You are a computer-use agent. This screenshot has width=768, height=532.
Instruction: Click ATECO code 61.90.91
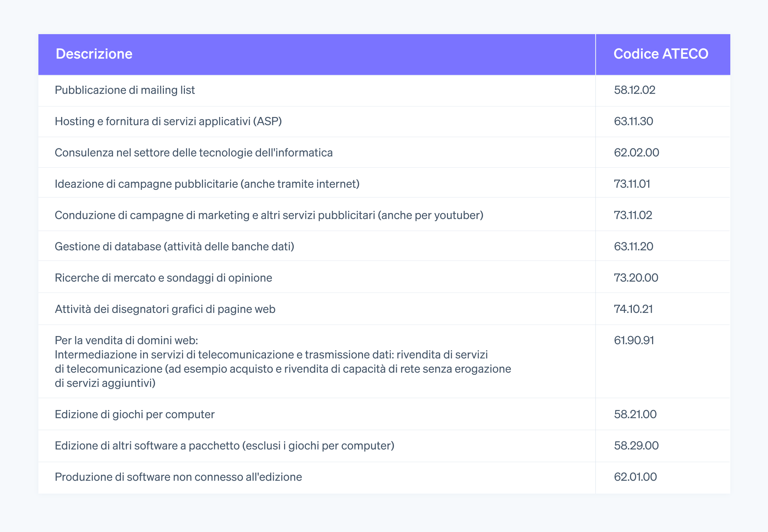tap(634, 340)
